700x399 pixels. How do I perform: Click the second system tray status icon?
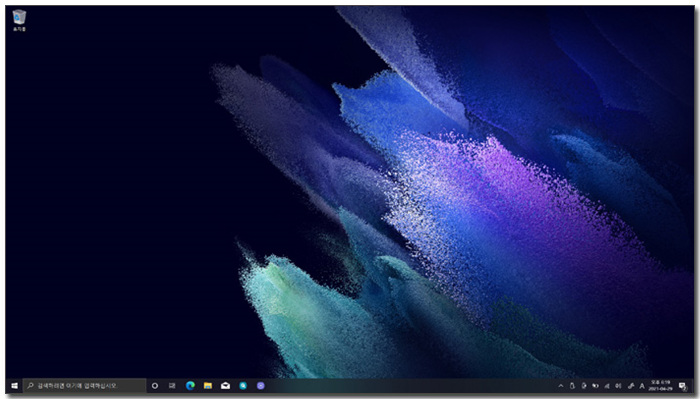point(584,386)
